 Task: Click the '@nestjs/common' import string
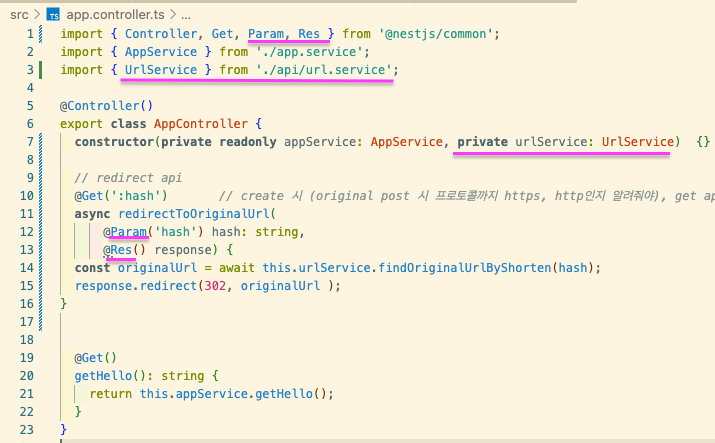[x=435, y=34]
